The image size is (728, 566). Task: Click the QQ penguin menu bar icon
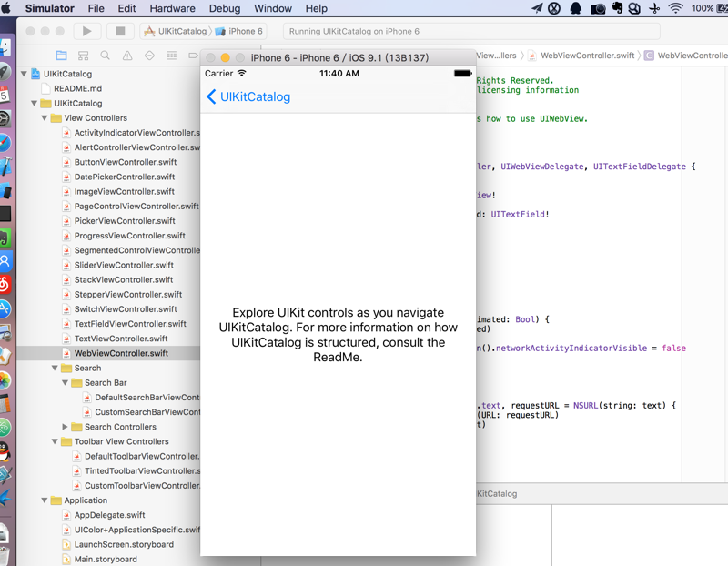point(576,8)
